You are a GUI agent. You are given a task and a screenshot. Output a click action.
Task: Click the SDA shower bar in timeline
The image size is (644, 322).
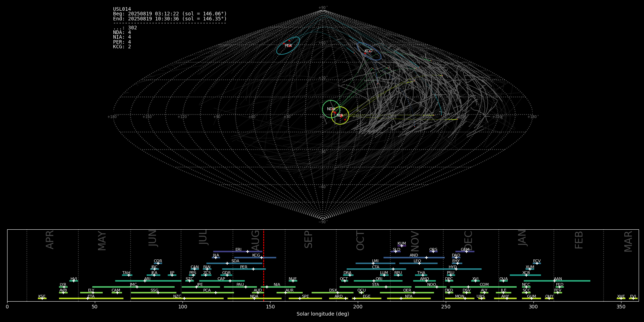pos(234,263)
